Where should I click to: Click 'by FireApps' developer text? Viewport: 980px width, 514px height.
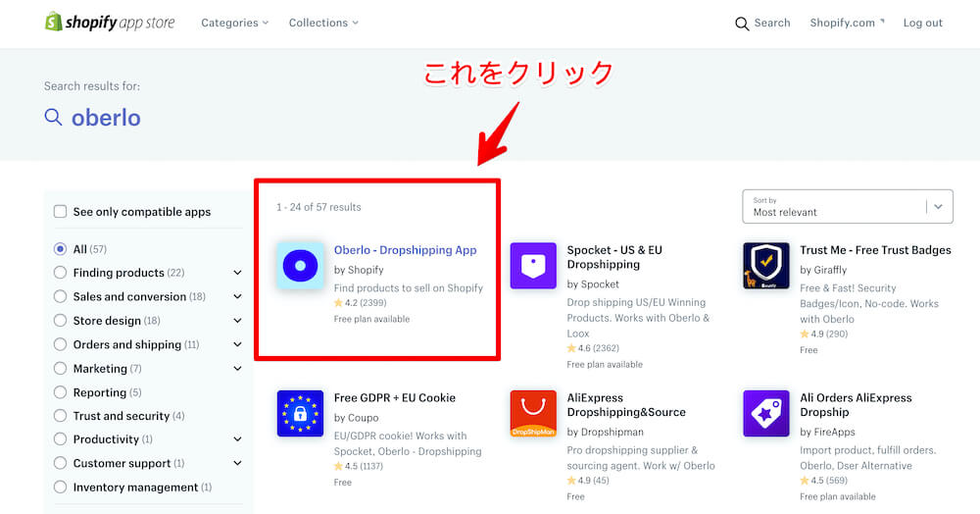(x=827, y=432)
